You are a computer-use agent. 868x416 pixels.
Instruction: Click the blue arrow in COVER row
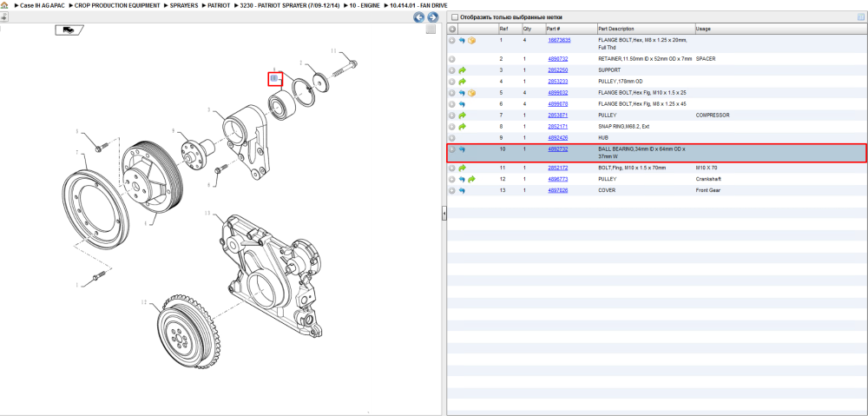click(x=462, y=190)
